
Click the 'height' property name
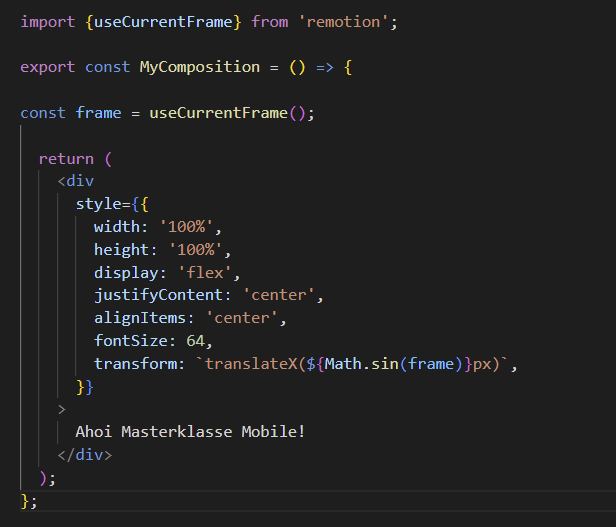coord(121,250)
